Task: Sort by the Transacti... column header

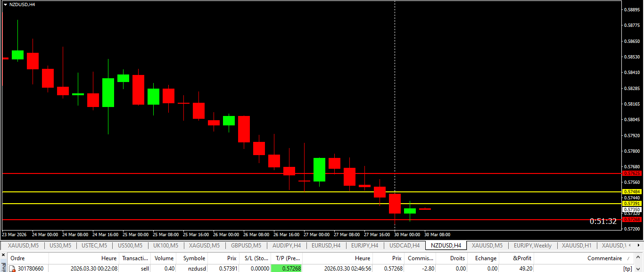Action: click(135, 258)
